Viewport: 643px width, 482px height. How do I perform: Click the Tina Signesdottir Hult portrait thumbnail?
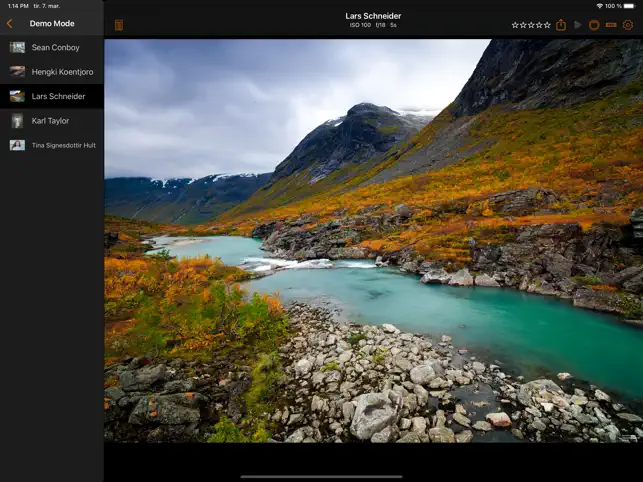(17, 145)
